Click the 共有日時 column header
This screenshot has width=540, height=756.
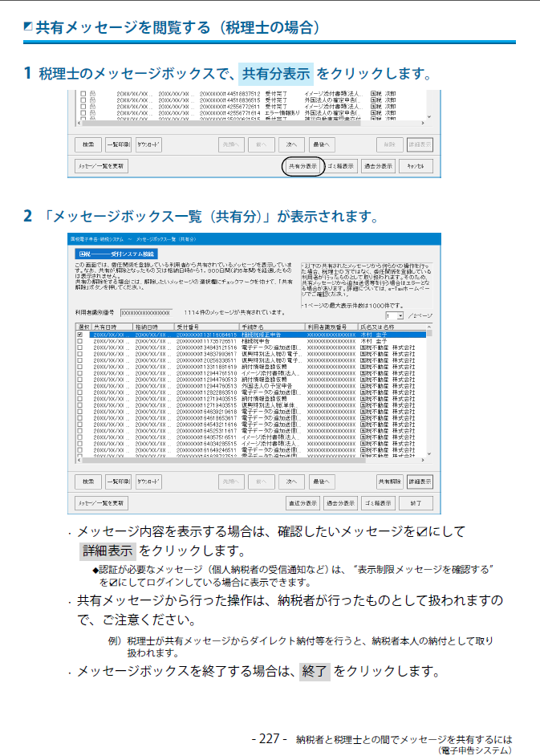pyautogui.click(x=108, y=327)
